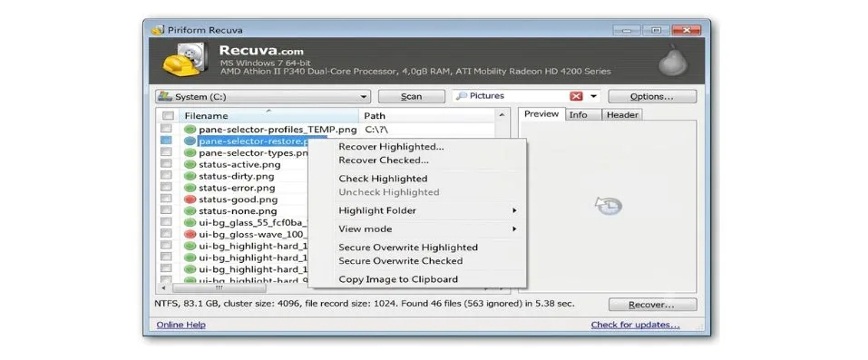Check the box for status-none.png
The height and width of the screenshot is (360, 868).
[166, 210]
